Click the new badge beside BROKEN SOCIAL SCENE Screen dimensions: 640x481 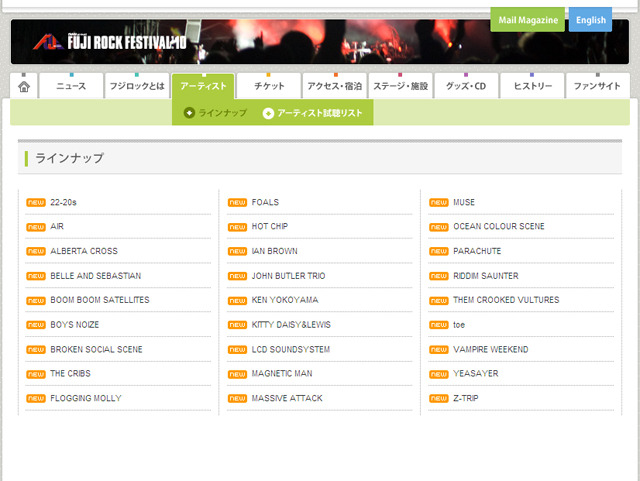[36, 350]
